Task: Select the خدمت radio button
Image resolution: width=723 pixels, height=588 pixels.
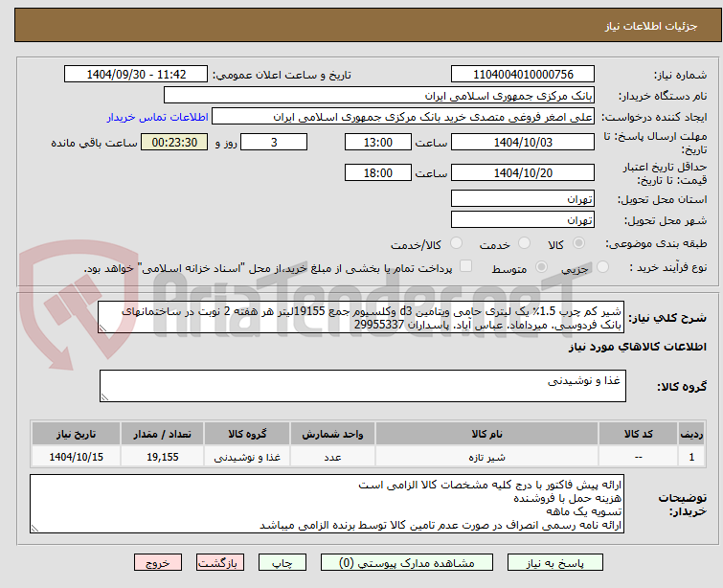Action: pyautogui.click(x=524, y=243)
